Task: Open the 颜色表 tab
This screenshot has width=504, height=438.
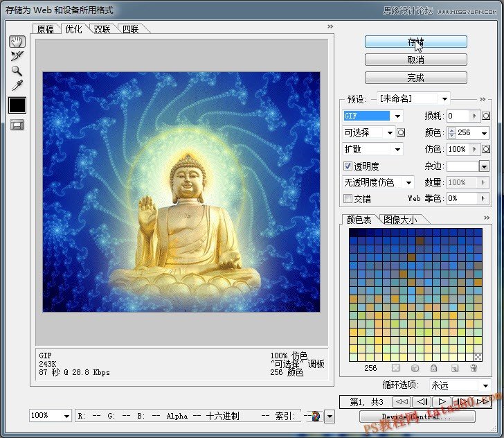Action: [x=359, y=220]
